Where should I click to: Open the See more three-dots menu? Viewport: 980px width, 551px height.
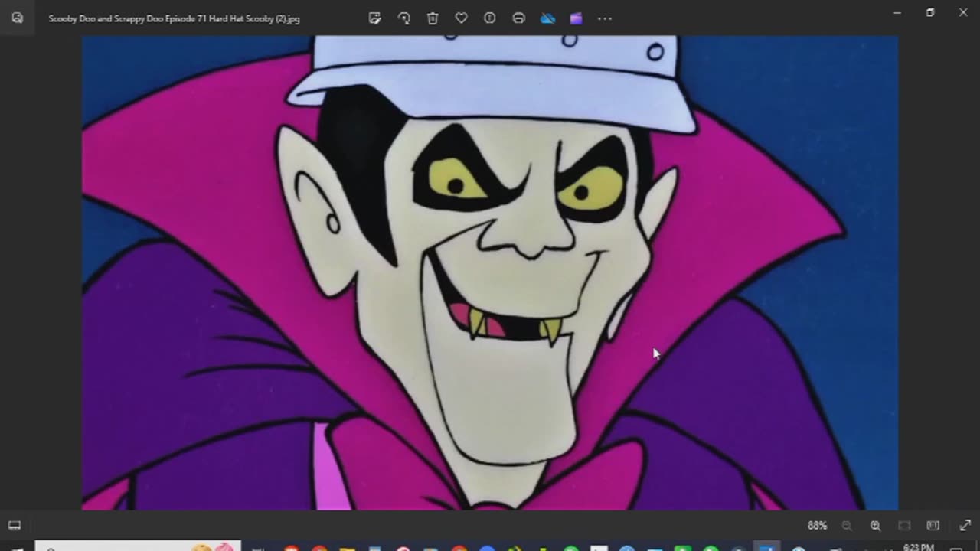tap(605, 18)
